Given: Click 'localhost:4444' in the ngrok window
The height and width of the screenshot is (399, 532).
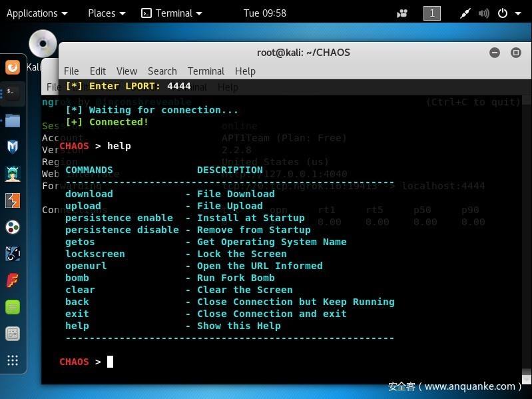Looking at the screenshot, I should click(x=443, y=186).
